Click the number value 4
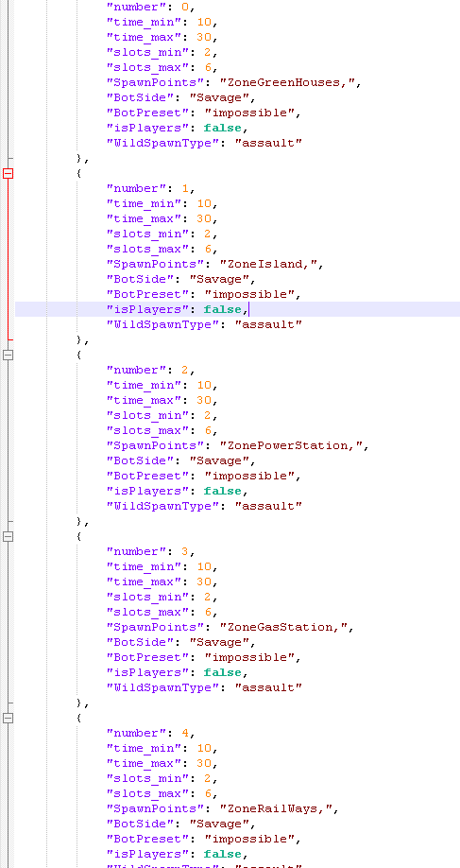Image resolution: width=460 pixels, height=868 pixels. tap(185, 734)
